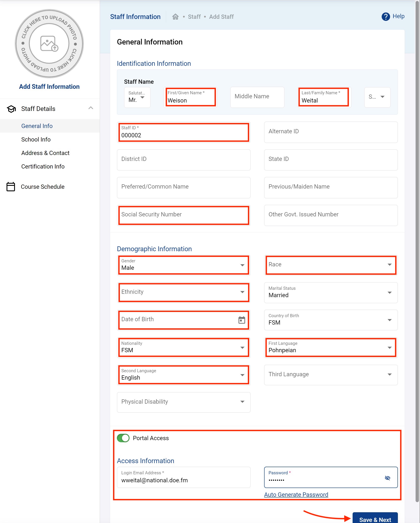Go to School Info section
This screenshot has width=420, height=523.
pos(36,139)
